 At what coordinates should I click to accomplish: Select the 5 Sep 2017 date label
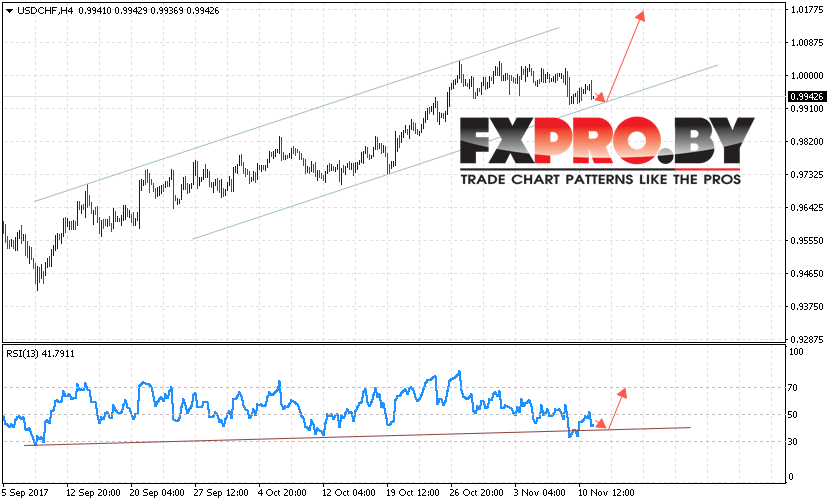click(25, 493)
